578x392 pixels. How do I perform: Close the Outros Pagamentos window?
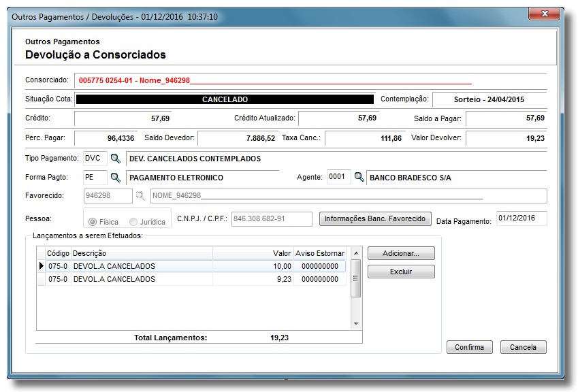(545, 14)
